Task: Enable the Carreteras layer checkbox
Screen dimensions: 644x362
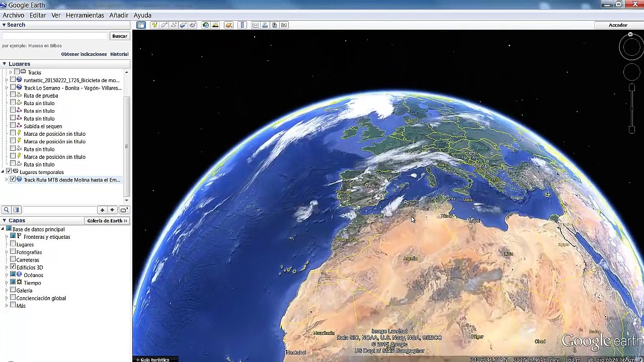Action: pyautogui.click(x=13, y=260)
